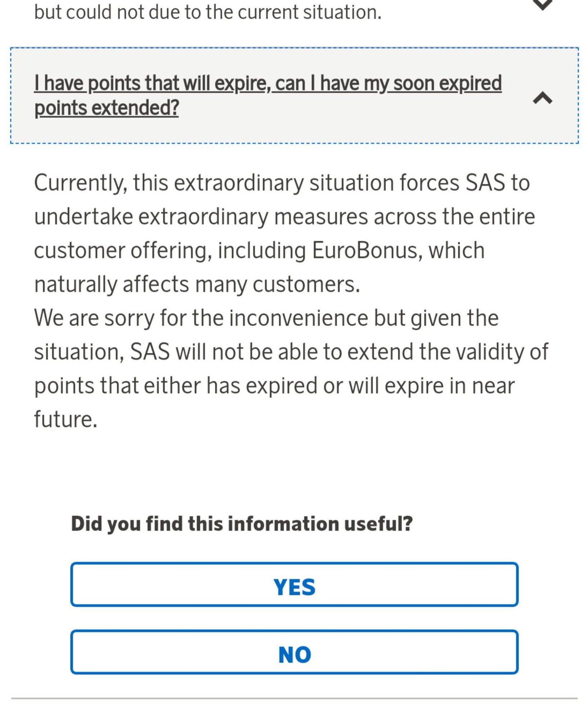Image resolution: width=588 pixels, height=719 pixels.
Task: Click the word "future." ending the answer
Action: [x=66, y=419]
